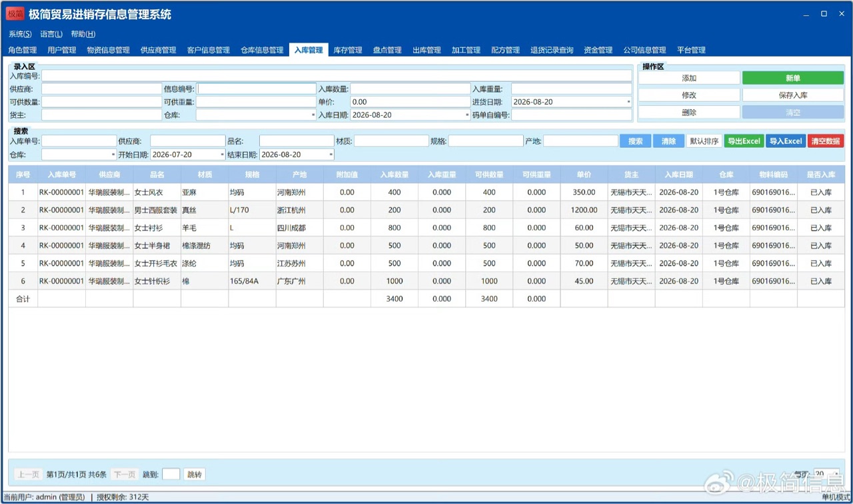853x504 pixels.
Task: Click the 供应商 field in entry area
Action: point(101,89)
